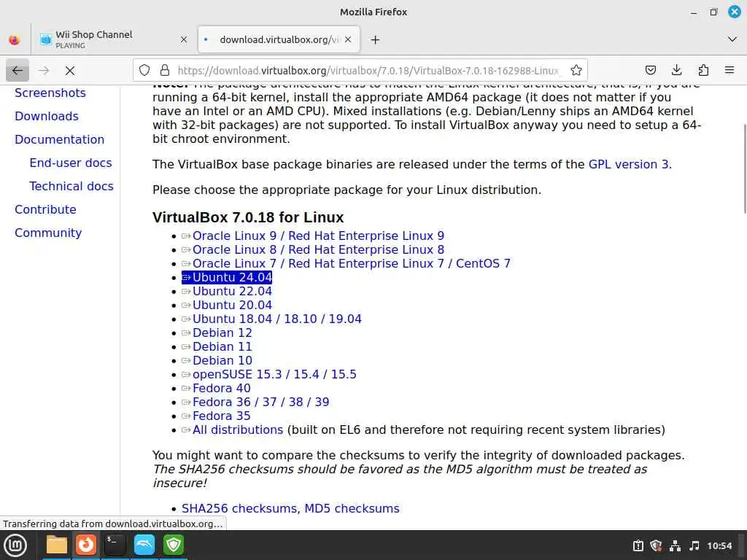Open the Files folder in taskbar

click(x=57, y=545)
